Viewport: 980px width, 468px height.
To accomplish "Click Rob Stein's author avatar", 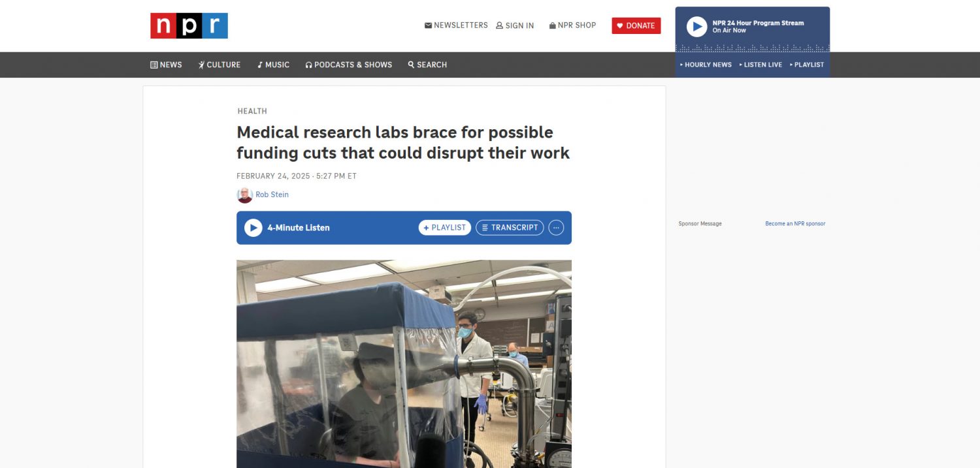I will tap(244, 195).
